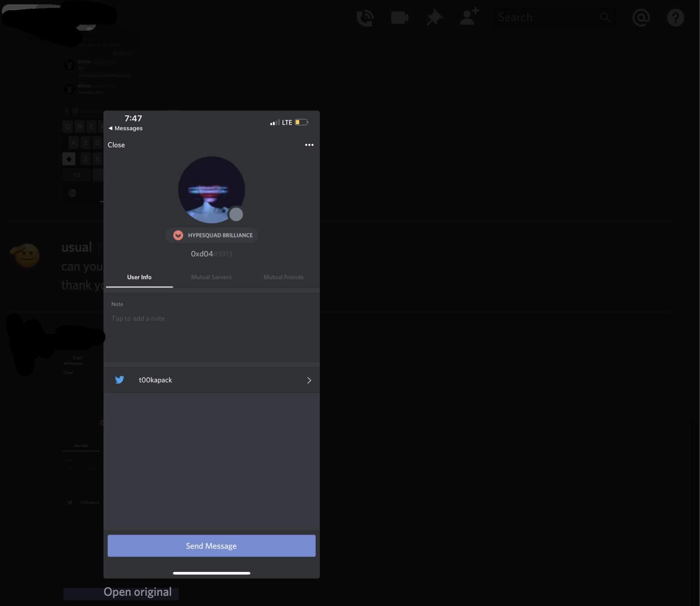Image resolution: width=700 pixels, height=606 pixels.
Task: Click the saluting emoji avatar beside 'usual'
Action: coord(25,256)
